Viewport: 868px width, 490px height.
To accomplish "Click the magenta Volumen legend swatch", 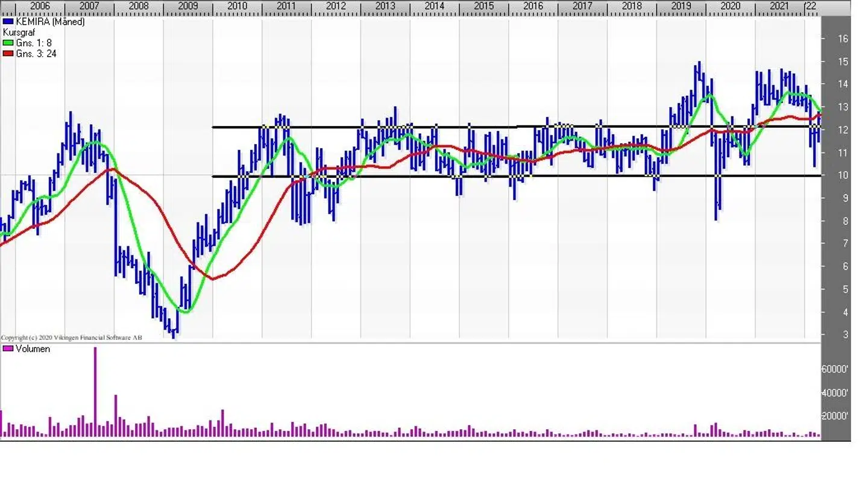I will [x=8, y=349].
